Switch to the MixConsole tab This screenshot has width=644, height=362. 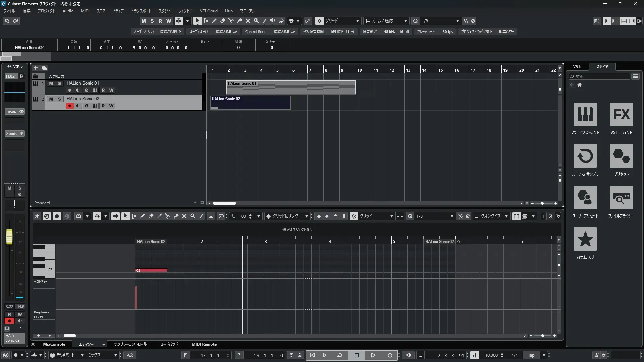coord(54,344)
